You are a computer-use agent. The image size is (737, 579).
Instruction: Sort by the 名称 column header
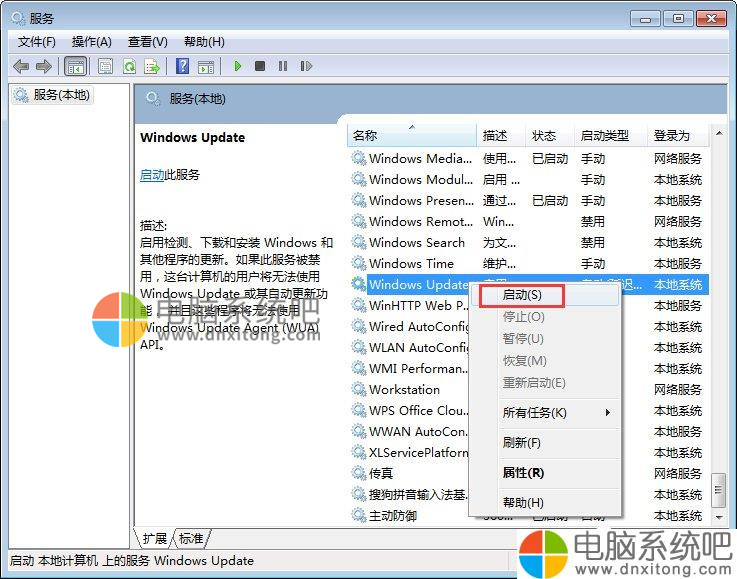(412, 136)
